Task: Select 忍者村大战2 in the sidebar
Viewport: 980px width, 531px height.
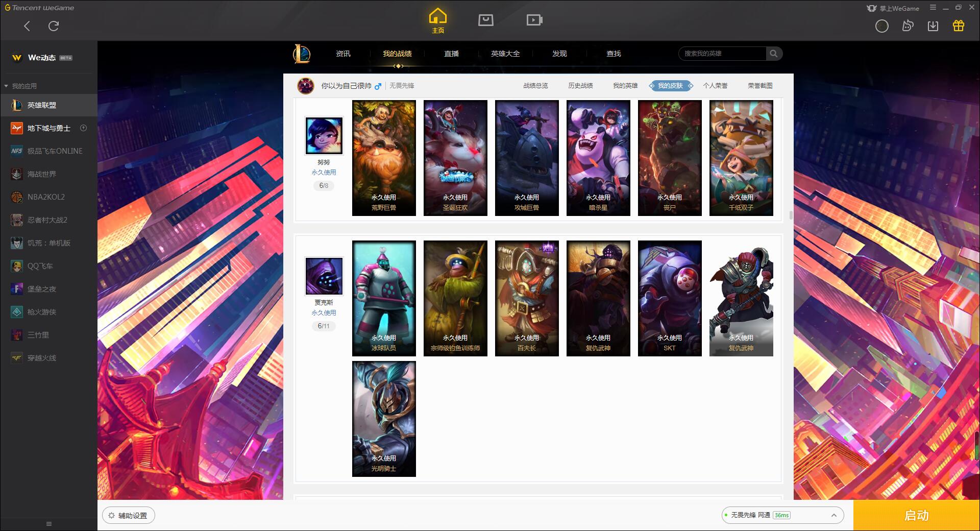Action: pyautogui.click(x=48, y=220)
